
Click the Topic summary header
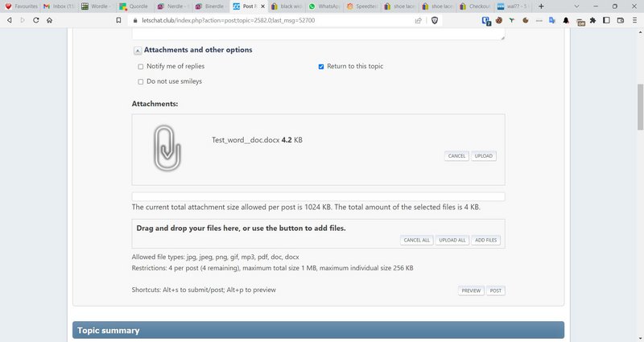pos(318,330)
